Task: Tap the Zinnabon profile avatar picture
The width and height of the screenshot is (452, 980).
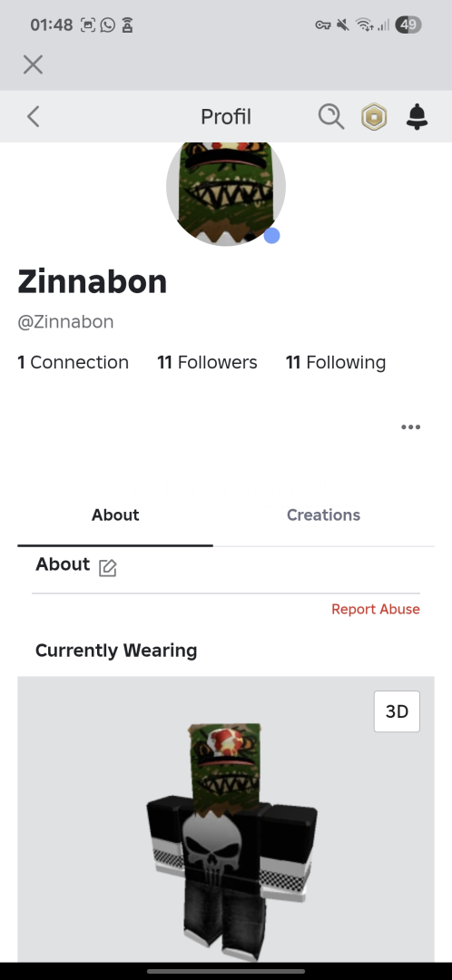Action: [x=226, y=192]
